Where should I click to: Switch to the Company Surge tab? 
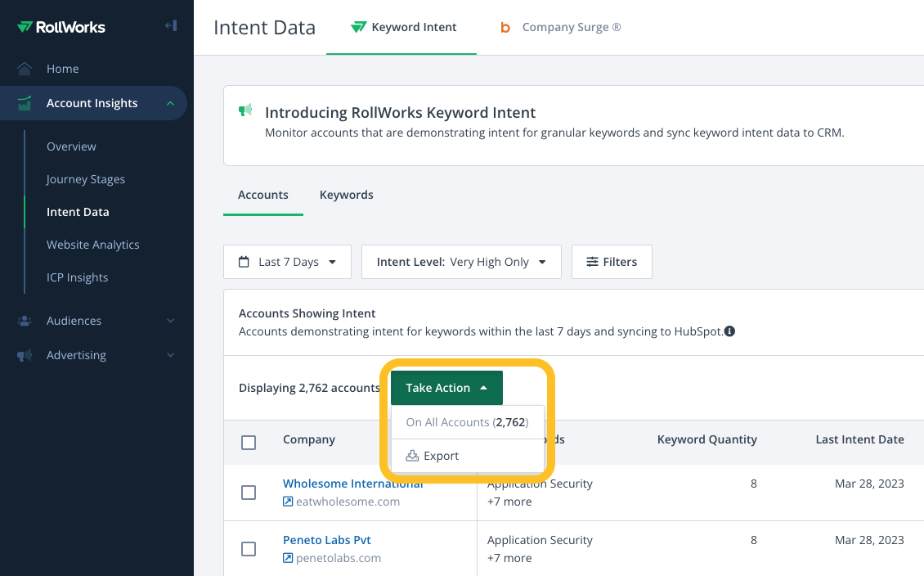pos(560,28)
